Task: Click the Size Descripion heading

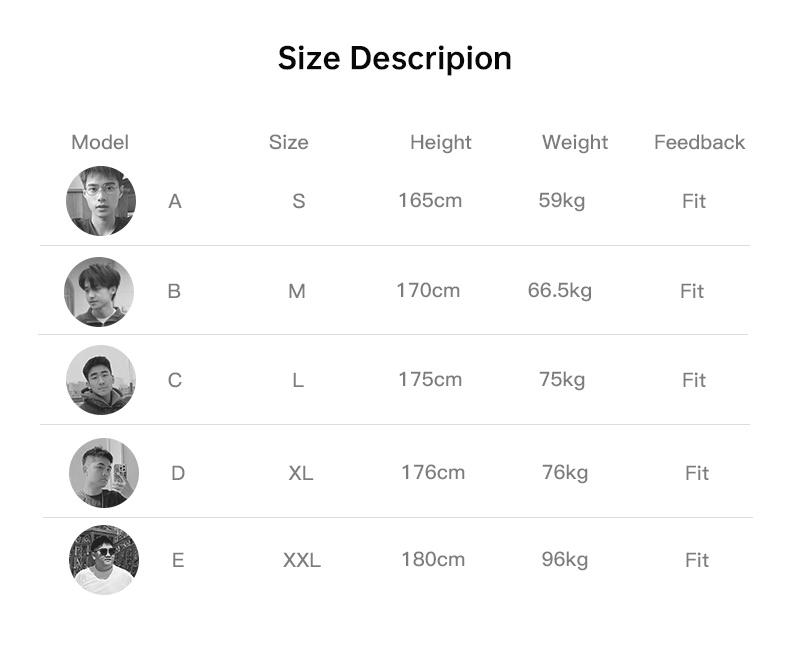Action: point(394,58)
